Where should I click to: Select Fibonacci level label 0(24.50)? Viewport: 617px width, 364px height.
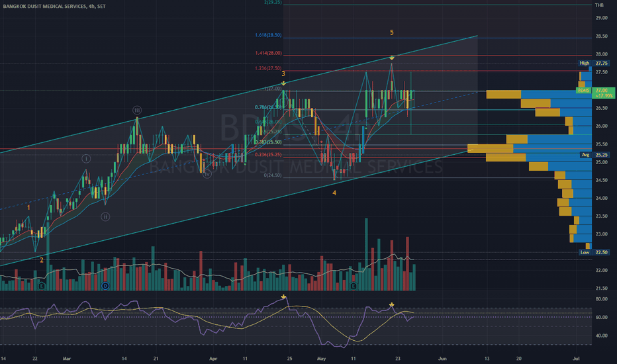pos(273,175)
